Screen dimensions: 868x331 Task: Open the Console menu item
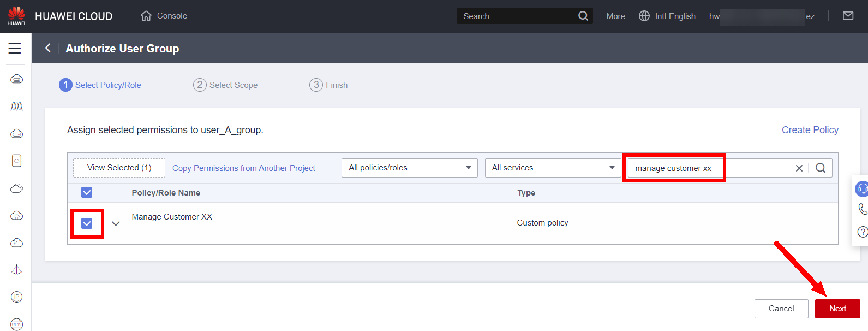(164, 16)
